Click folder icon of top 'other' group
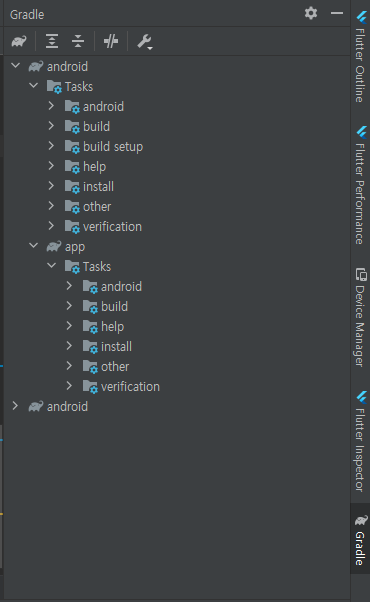 tap(72, 207)
